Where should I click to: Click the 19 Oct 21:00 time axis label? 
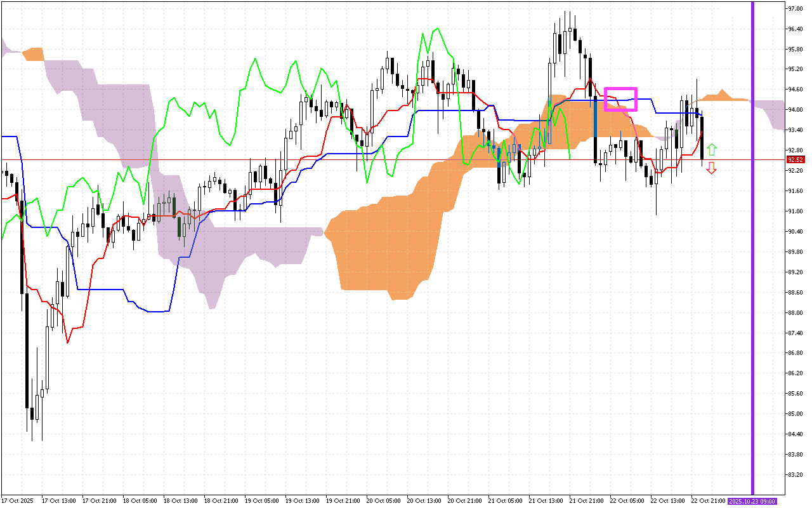point(342,501)
